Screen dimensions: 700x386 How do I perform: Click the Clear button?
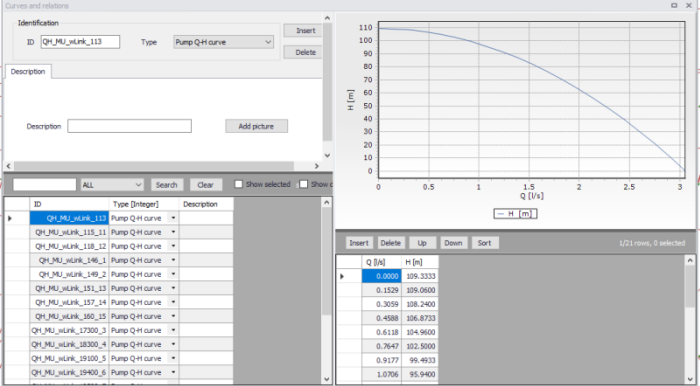pos(205,184)
